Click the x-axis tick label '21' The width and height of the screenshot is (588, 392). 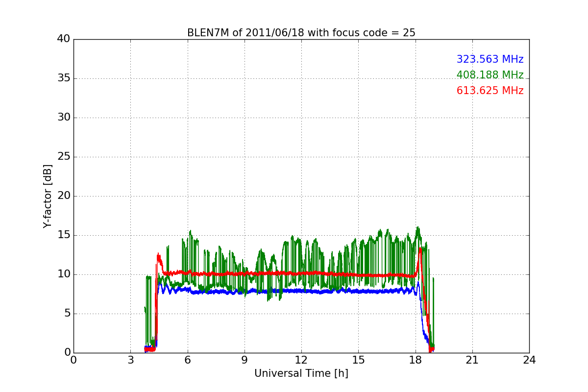(472, 360)
